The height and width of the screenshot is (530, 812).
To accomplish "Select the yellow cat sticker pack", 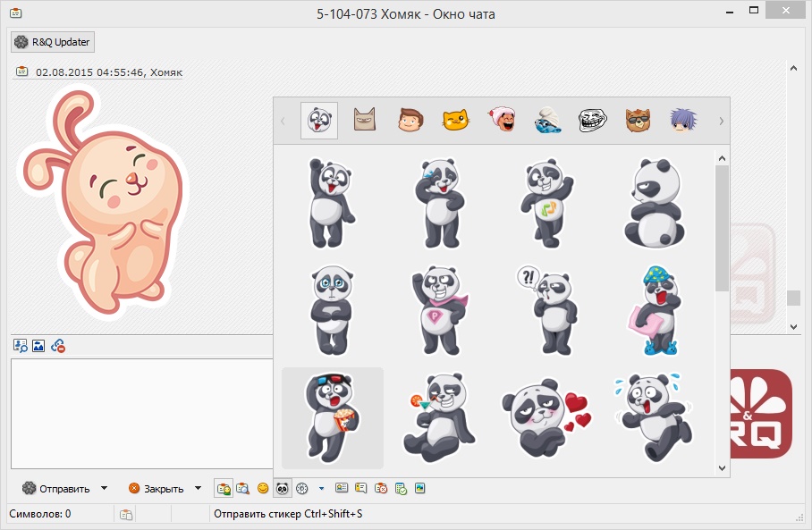I will click(456, 121).
